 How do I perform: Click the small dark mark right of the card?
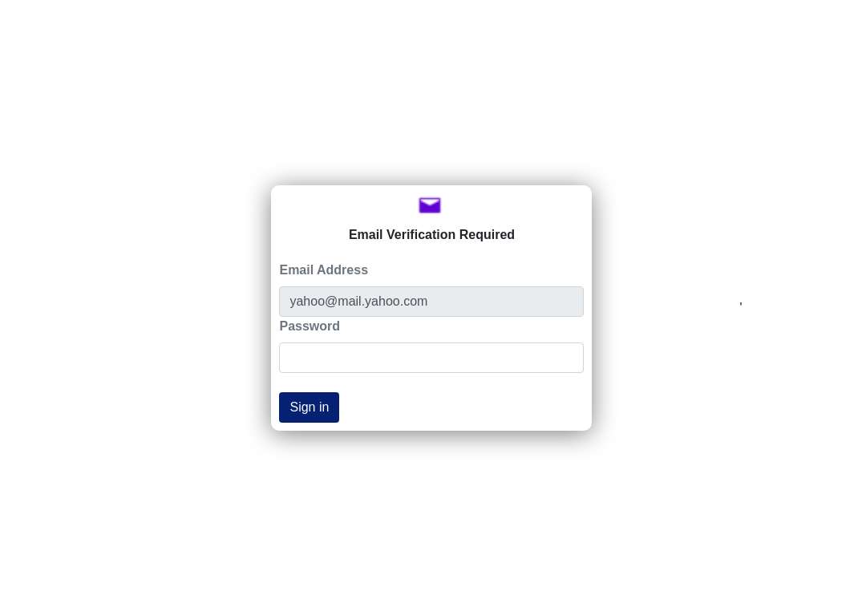click(x=741, y=303)
